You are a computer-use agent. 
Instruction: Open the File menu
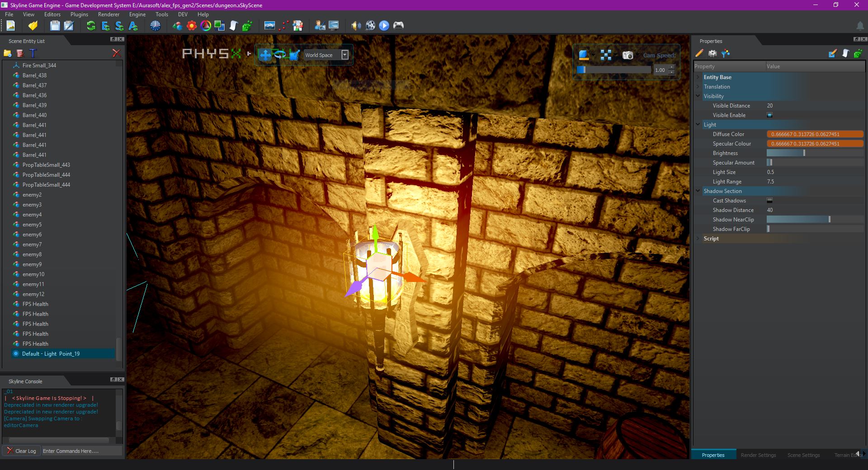tap(9, 14)
